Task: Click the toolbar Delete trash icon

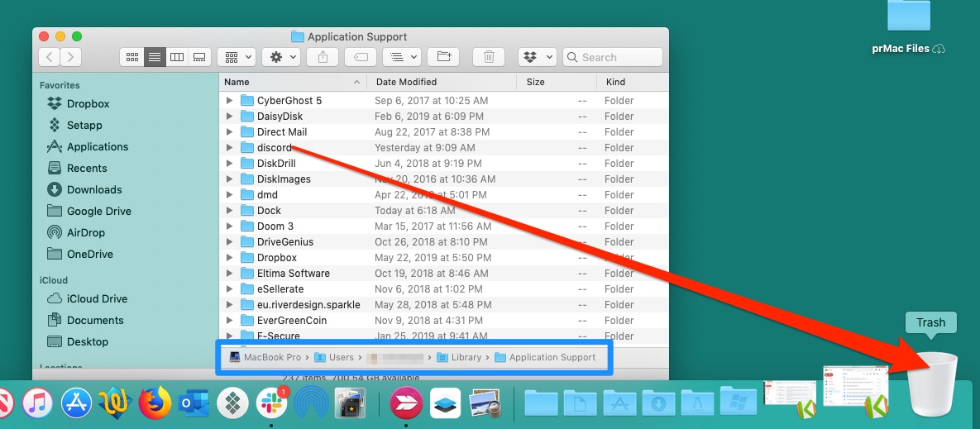Action: 489,57
